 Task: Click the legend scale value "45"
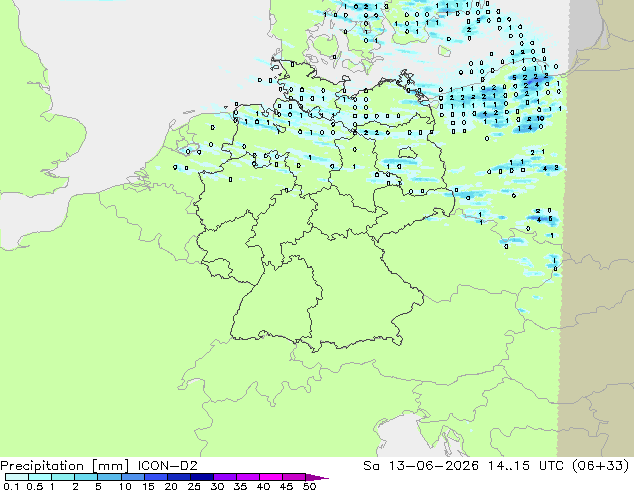point(286,486)
